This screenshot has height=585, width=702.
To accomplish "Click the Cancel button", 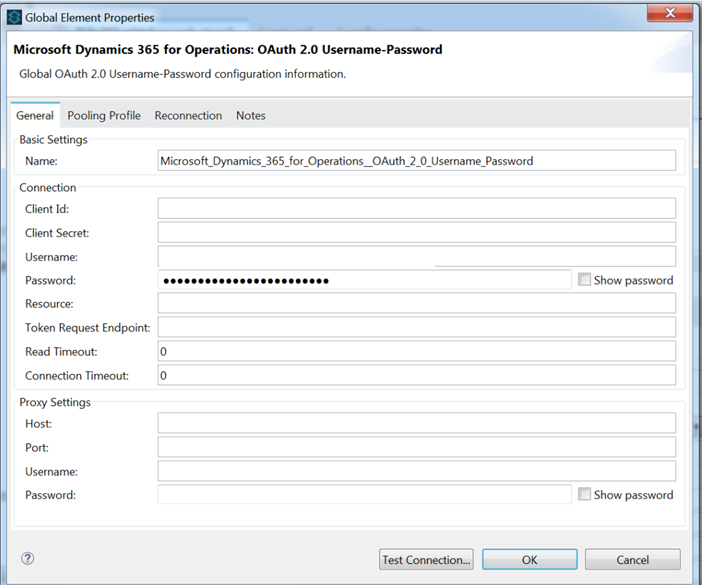I will [x=632, y=560].
